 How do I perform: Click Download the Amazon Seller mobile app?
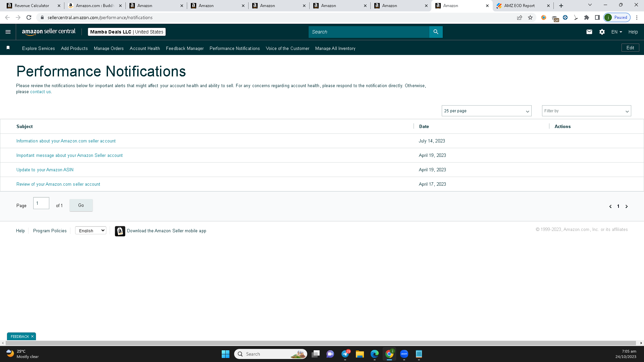(167, 231)
